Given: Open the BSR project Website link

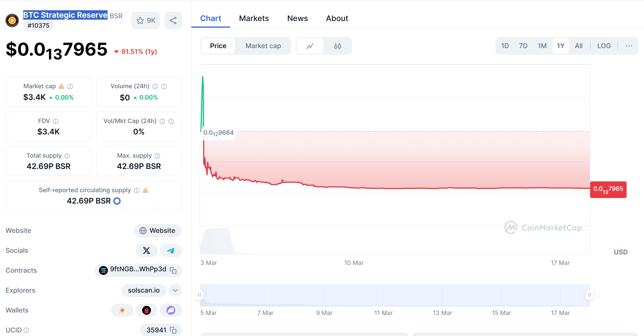Looking at the screenshot, I should click(x=157, y=230).
